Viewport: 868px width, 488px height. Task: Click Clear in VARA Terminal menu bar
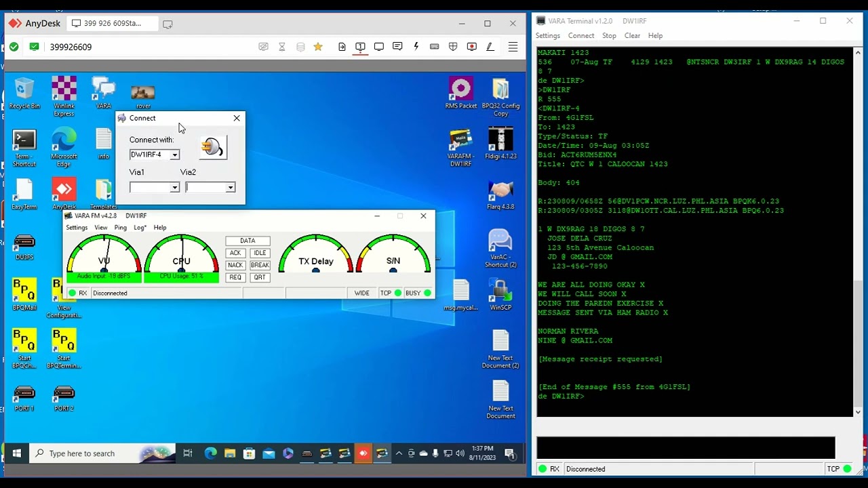click(x=632, y=36)
